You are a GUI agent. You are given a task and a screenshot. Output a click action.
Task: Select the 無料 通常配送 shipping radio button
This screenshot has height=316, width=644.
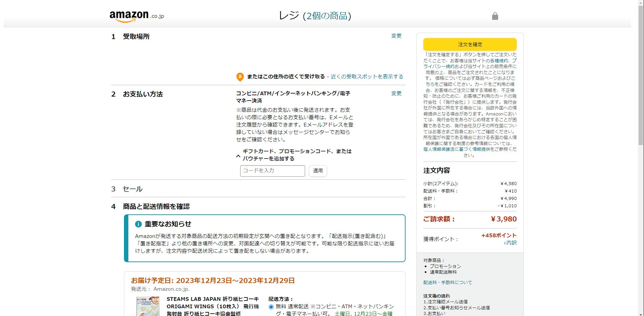pyautogui.click(x=271, y=307)
